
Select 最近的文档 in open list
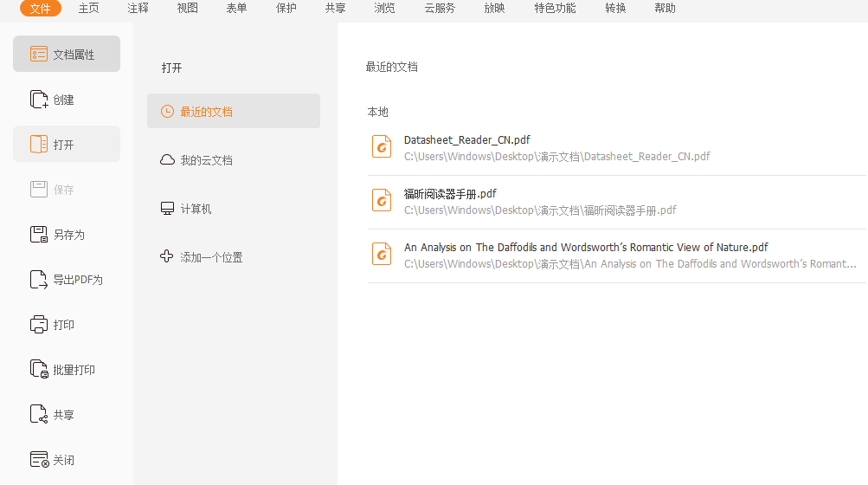point(234,111)
